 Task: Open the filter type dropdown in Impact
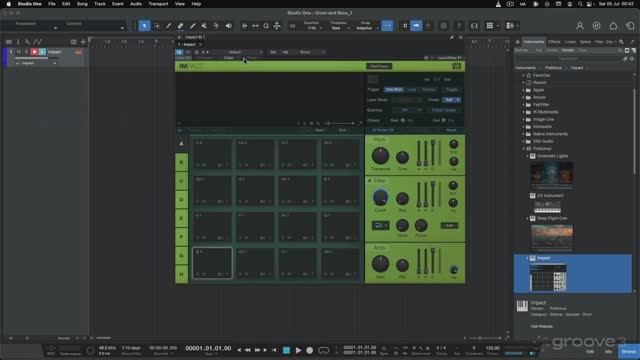[380, 225]
